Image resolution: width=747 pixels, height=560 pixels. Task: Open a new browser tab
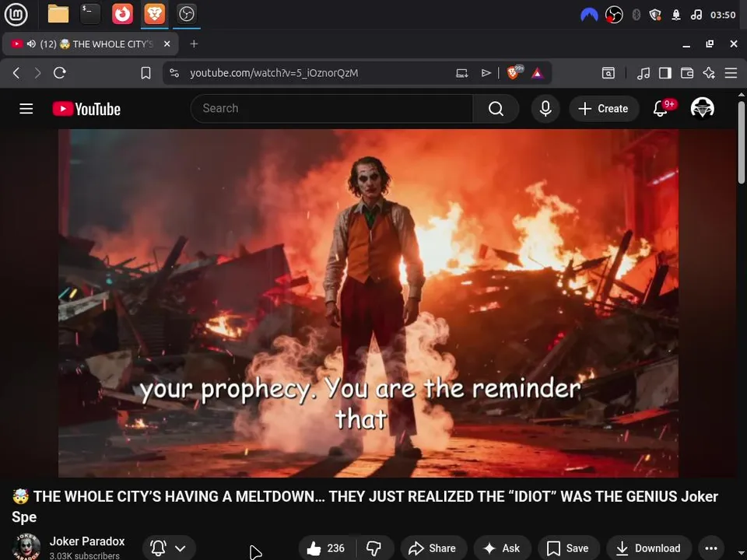click(194, 44)
